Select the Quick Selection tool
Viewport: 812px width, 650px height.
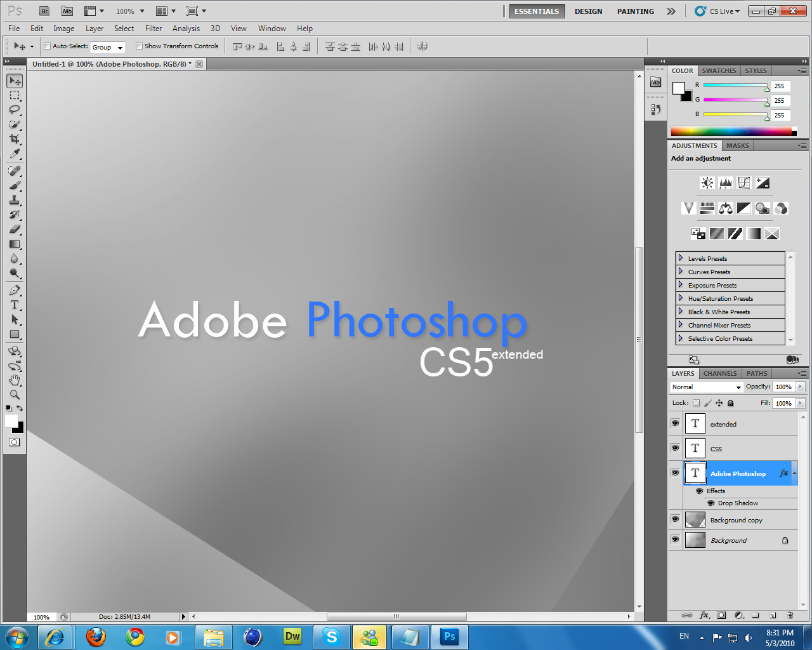tap(15, 125)
